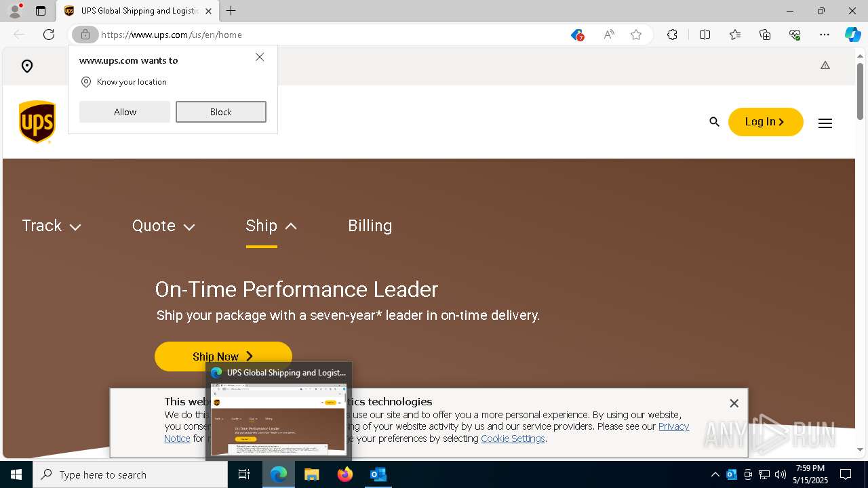Block ups.com location request
This screenshot has width=868, height=488.
click(221, 112)
